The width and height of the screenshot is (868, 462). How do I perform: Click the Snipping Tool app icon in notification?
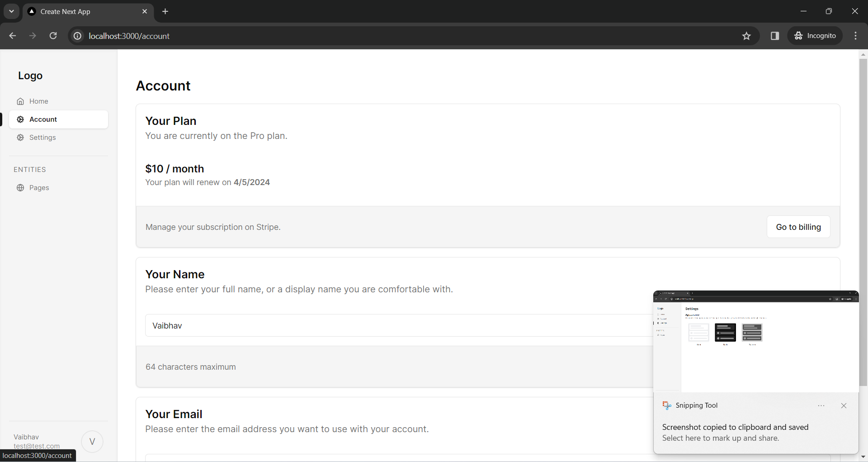[x=667, y=405]
